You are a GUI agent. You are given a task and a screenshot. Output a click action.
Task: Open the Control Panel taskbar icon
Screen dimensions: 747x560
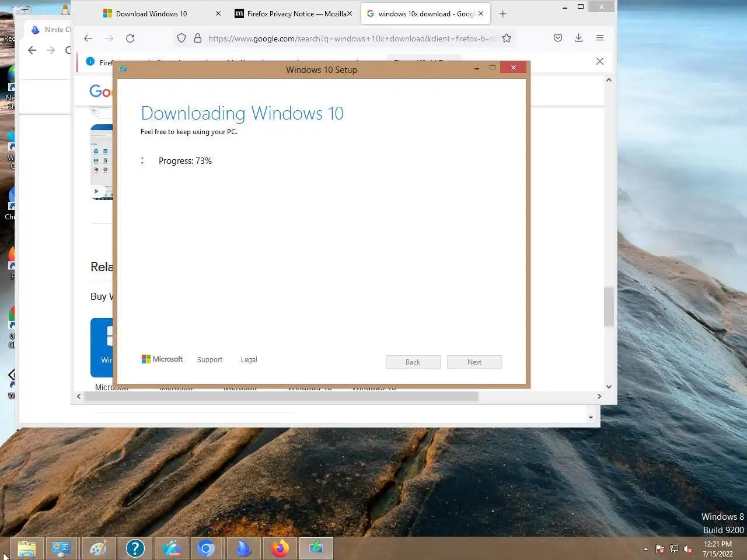coord(61,548)
